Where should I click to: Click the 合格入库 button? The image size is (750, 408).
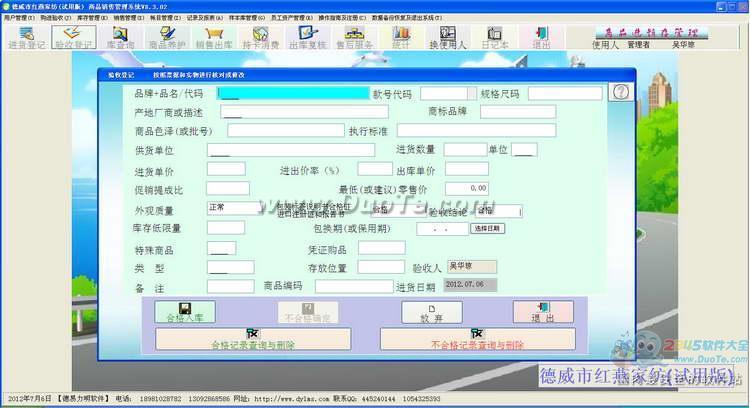[x=185, y=312]
